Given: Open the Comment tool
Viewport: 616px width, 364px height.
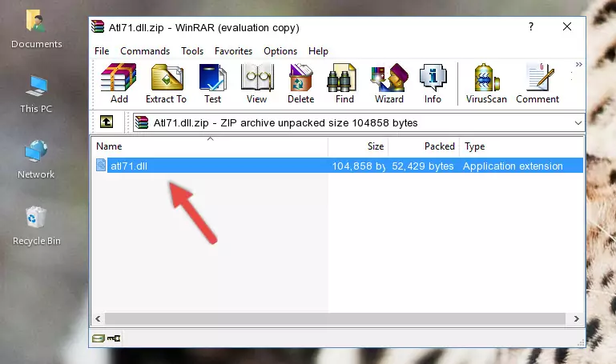Looking at the screenshot, I should click(537, 83).
